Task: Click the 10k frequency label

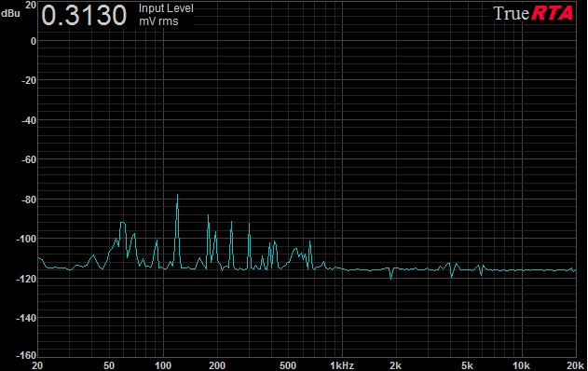Action: point(521,365)
